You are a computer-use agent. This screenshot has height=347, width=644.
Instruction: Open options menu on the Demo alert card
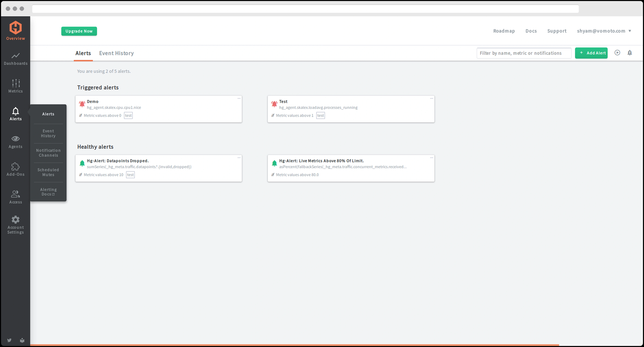click(239, 99)
